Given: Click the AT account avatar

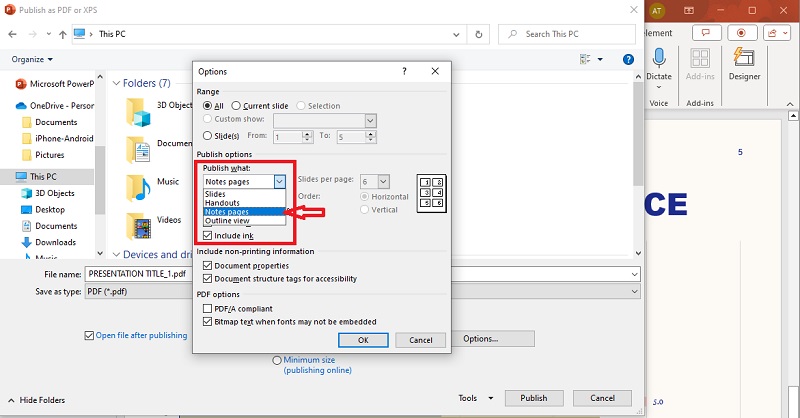Looking at the screenshot, I should coord(657,10).
